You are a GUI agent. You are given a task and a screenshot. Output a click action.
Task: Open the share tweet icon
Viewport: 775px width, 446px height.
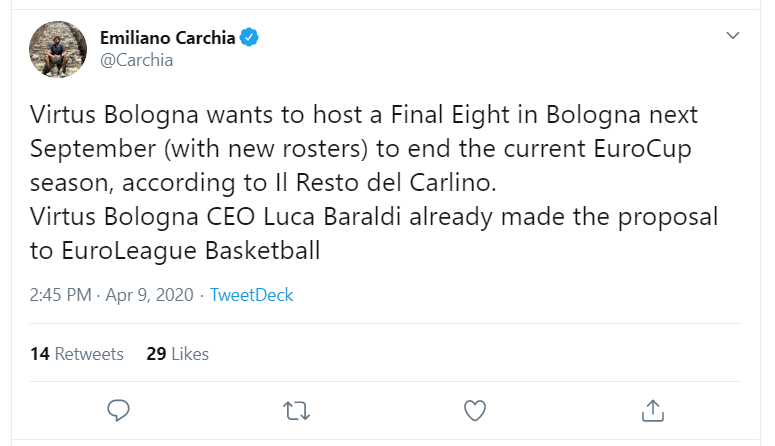click(x=652, y=409)
